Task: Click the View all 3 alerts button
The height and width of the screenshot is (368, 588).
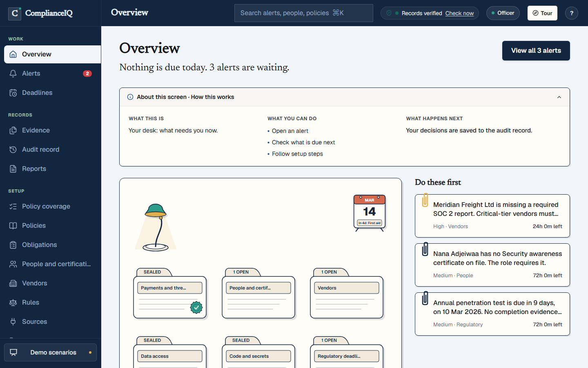Action: (x=536, y=51)
